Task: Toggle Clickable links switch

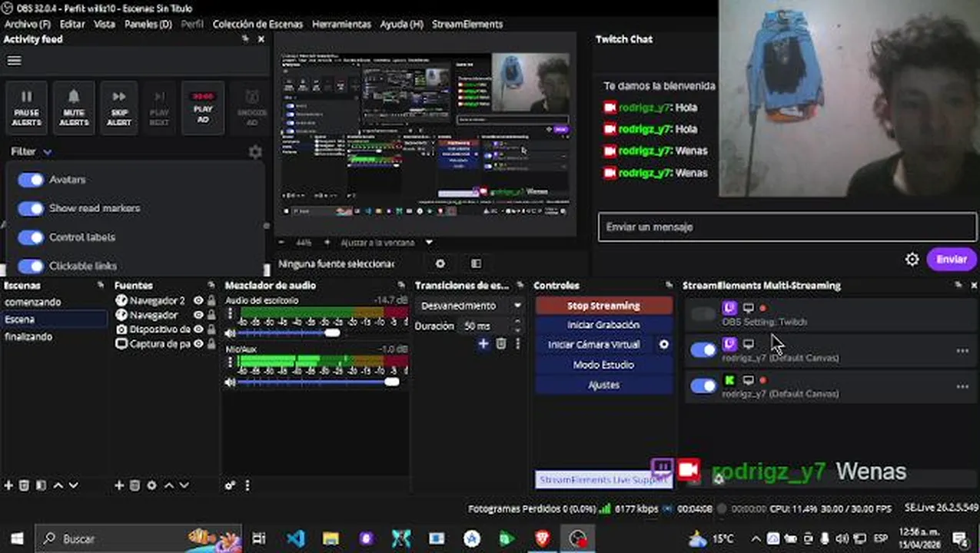Action: 31,266
